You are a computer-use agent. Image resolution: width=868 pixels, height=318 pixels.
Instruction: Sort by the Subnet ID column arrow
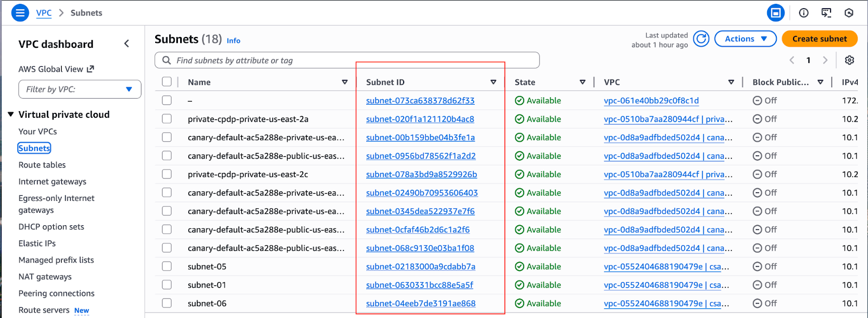pyautogui.click(x=493, y=82)
